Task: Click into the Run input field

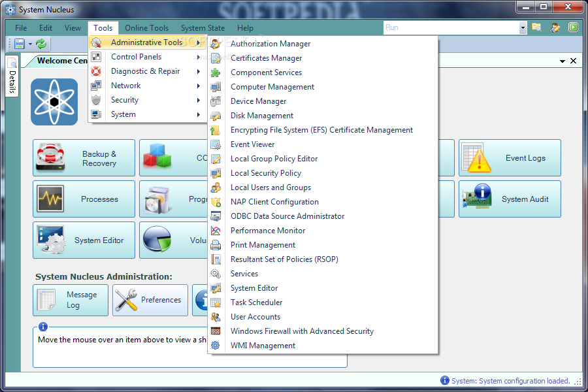Action: tap(451, 27)
